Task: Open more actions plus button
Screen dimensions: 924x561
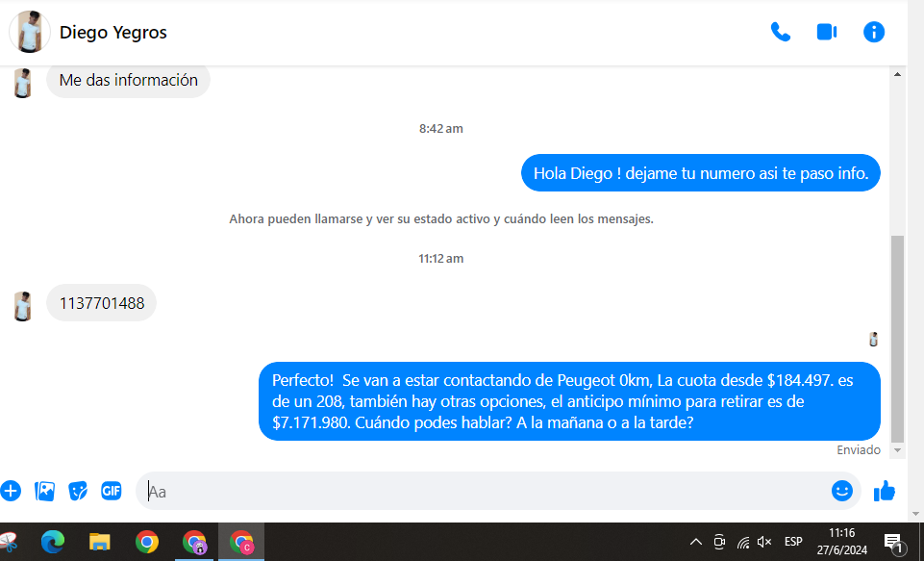Action: click(11, 491)
